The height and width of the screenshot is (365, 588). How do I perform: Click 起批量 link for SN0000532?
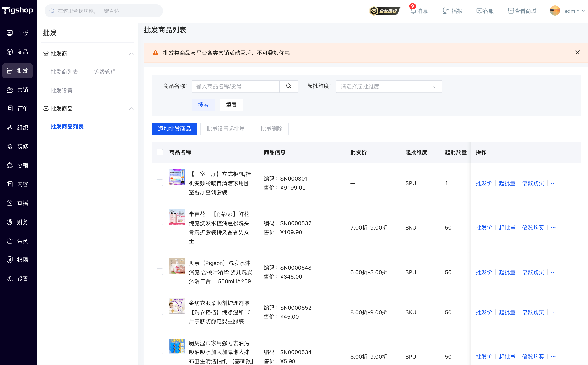(x=507, y=228)
